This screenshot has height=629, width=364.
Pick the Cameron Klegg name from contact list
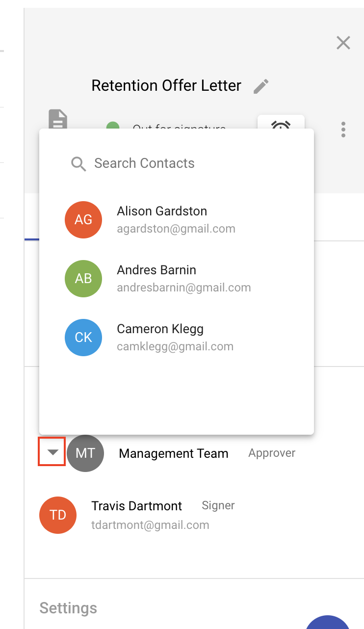(x=160, y=329)
